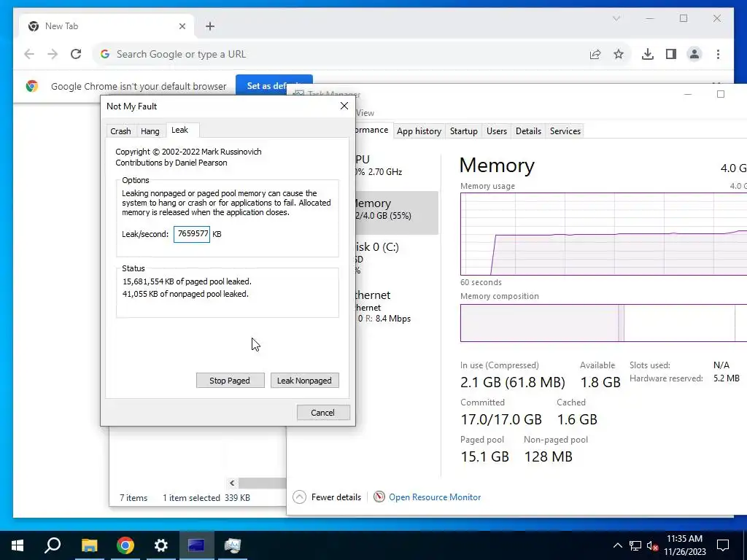Open Users tab in Task Manager

(x=496, y=131)
